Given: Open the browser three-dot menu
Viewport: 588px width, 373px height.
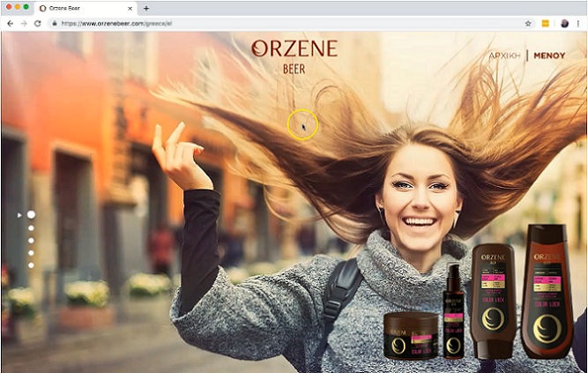Looking at the screenshot, I should [578, 24].
